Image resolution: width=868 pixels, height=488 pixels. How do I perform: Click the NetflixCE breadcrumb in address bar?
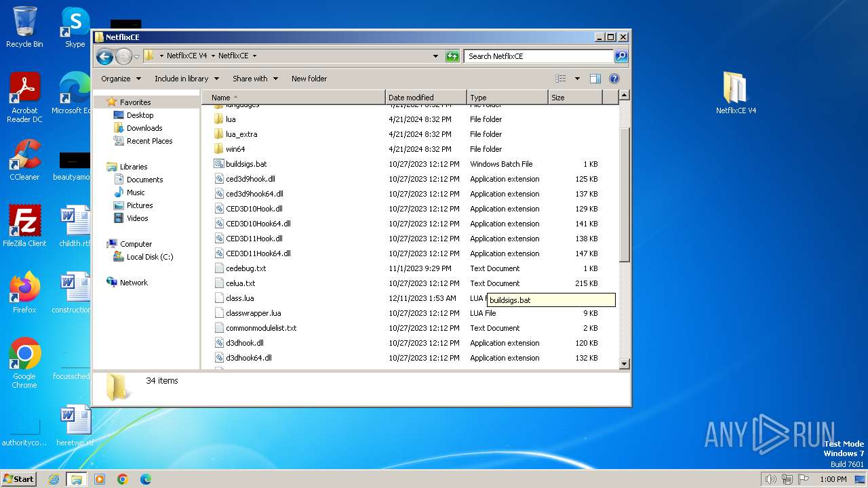pyautogui.click(x=233, y=56)
